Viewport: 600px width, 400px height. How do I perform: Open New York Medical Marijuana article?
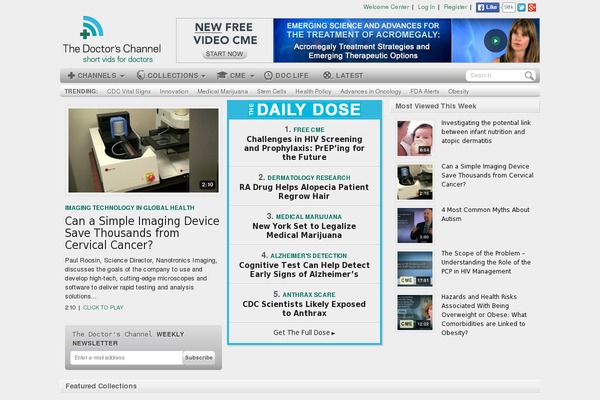(x=304, y=230)
